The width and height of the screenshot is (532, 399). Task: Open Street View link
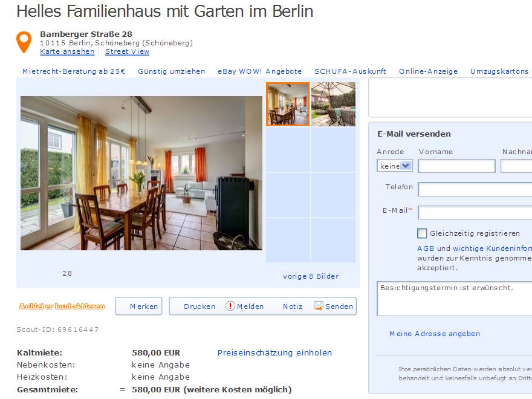coord(127,51)
